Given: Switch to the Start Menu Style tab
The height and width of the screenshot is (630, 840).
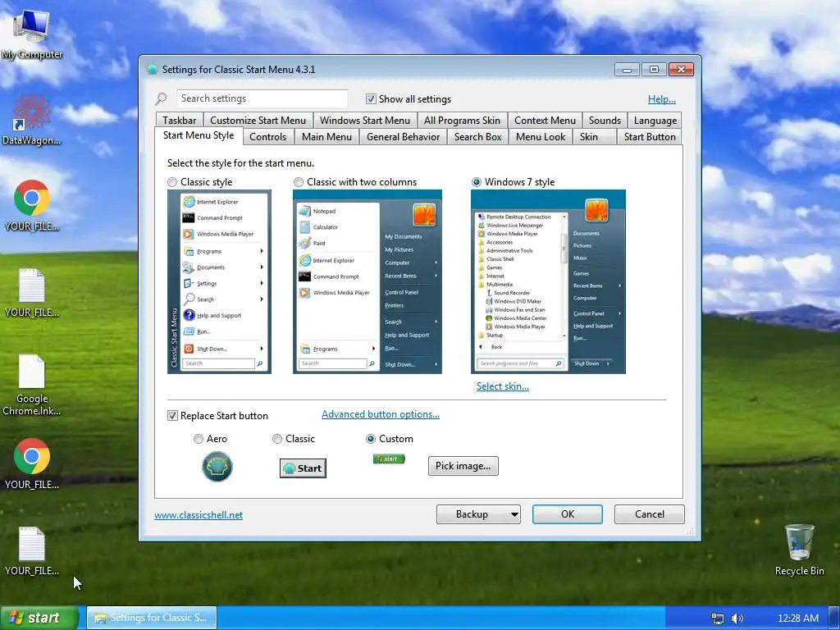Looking at the screenshot, I should pyautogui.click(x=199, y=135).
